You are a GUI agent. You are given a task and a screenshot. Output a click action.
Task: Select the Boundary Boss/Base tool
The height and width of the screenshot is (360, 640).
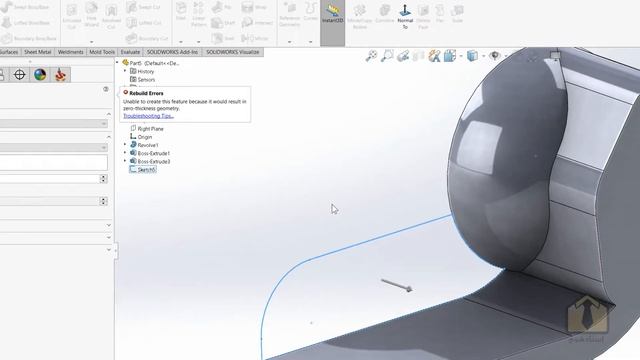point(29,38)
